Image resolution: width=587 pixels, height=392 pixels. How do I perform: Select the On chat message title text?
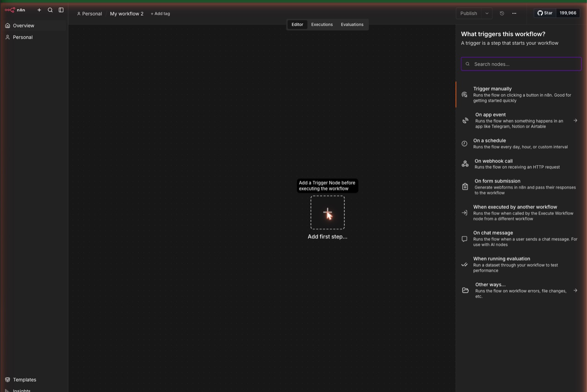[x=493, y=233]
